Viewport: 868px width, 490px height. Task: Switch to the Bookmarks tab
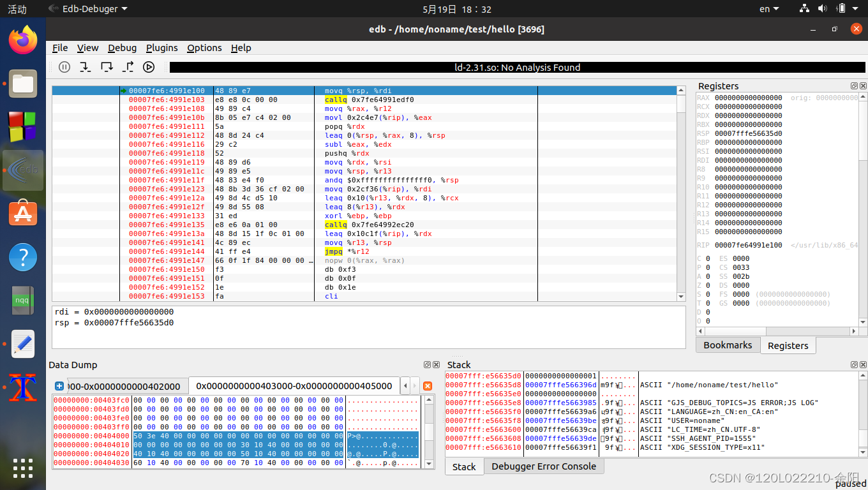tap(728, 345)
